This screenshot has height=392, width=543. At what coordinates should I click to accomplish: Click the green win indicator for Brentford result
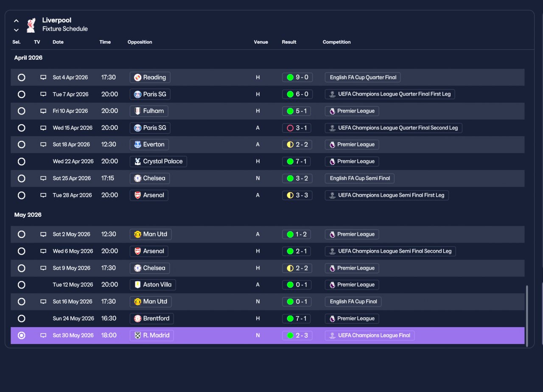(290, 319)
